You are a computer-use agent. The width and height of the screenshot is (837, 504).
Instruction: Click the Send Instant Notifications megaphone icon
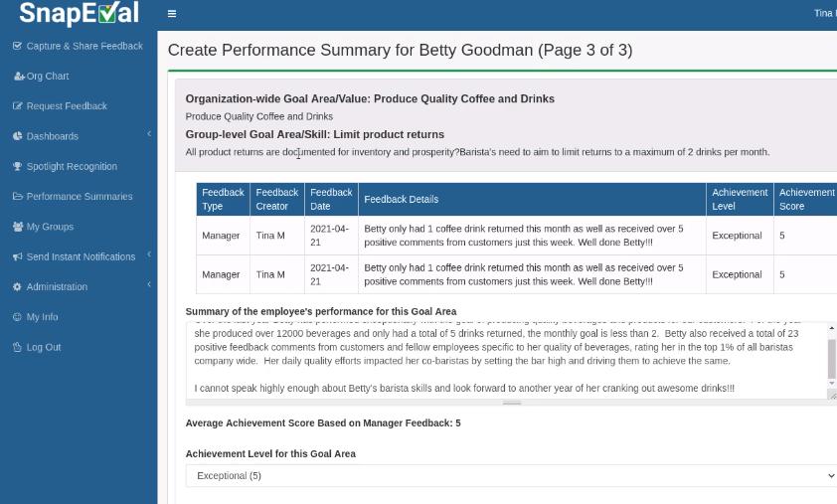click(17, 256)
